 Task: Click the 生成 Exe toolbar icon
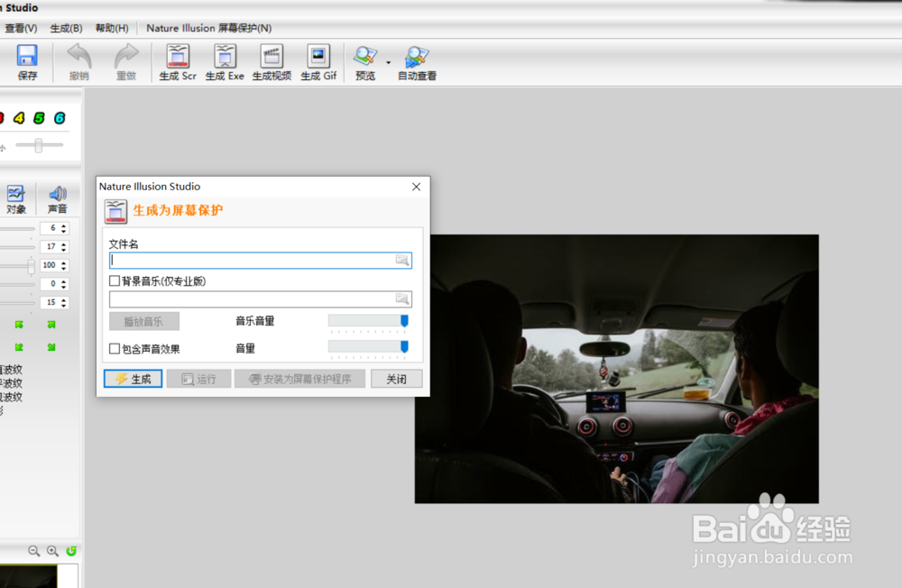point(225,62)
